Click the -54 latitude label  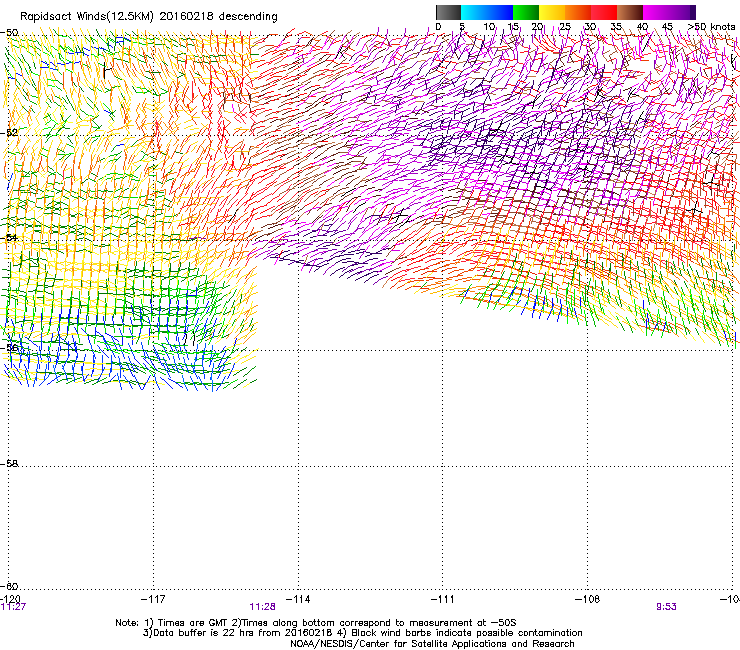click(x=9, y=237)
